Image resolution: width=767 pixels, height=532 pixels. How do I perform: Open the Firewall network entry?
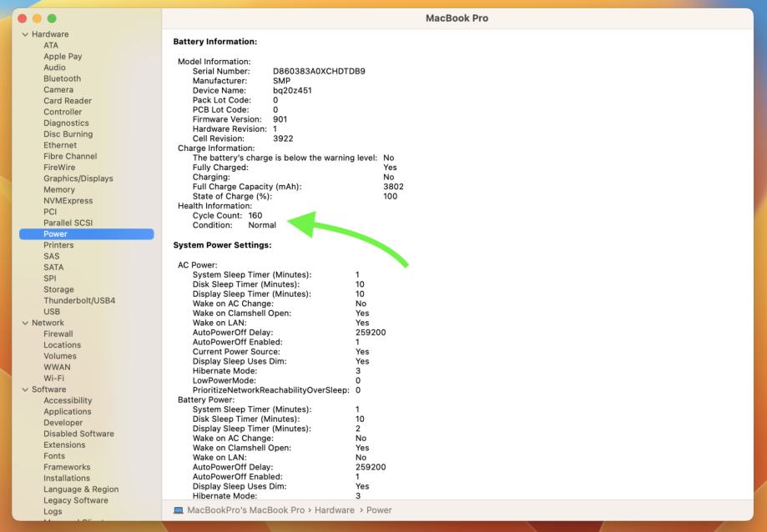tap(58, 334)
